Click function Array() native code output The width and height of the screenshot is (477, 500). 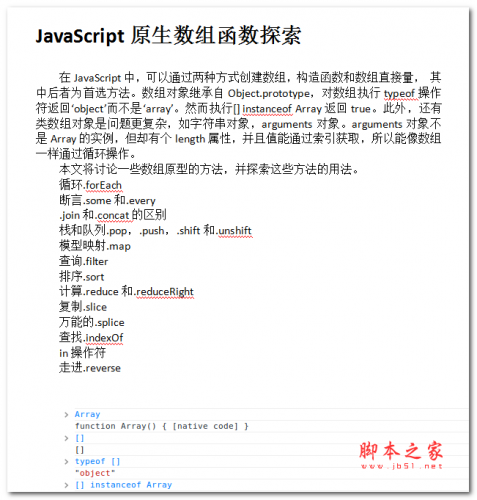(162, 426)
